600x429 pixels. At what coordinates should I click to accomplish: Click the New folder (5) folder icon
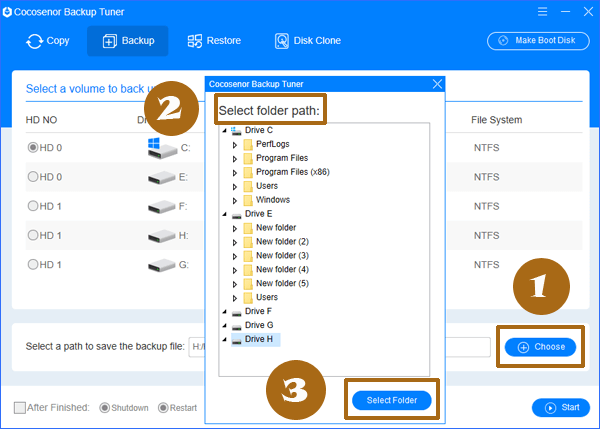248,284
